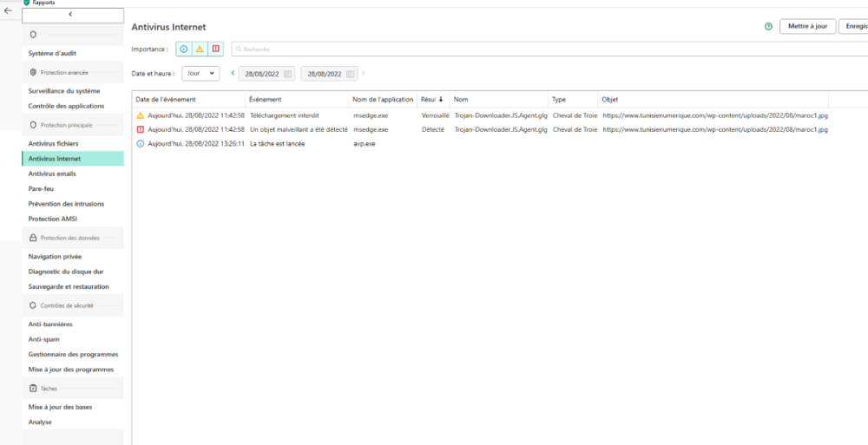The image size is (868, 445).
Task: Toggle the warning importance filter
Action: click(x=200, y=49)
